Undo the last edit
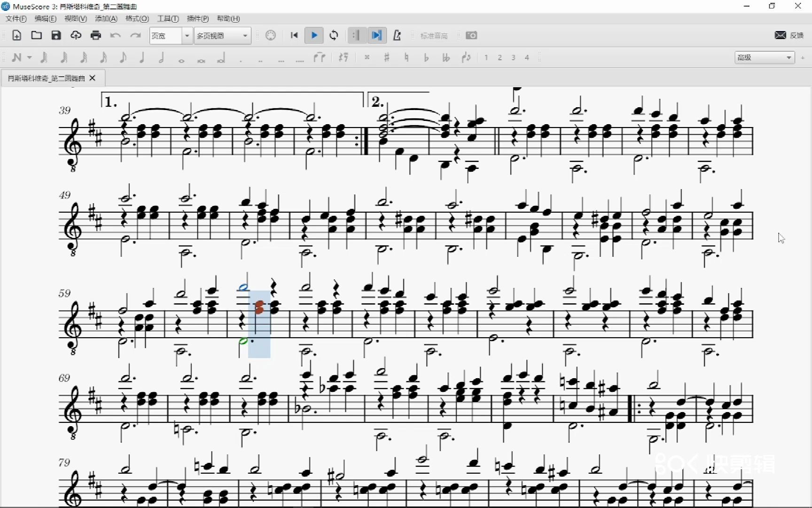 point(116,35)
